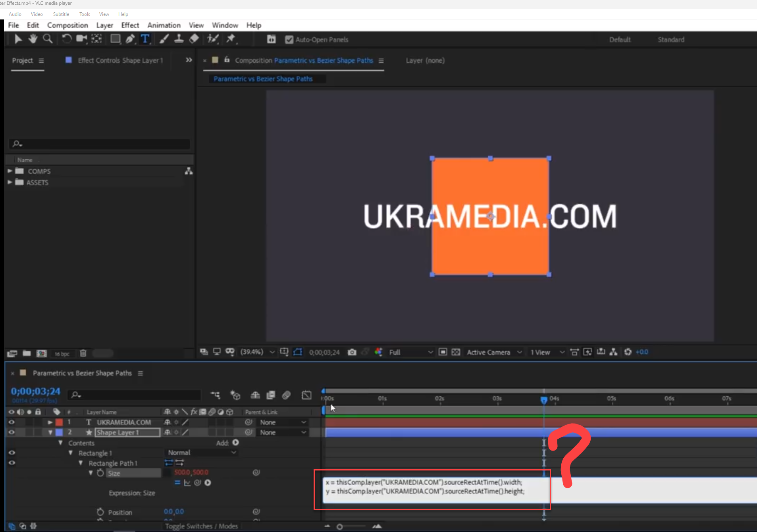Image resolution: width=757 pixels, height=532 pixels.
Task: Select the Pen tool
Action: (x=130, y=39)
